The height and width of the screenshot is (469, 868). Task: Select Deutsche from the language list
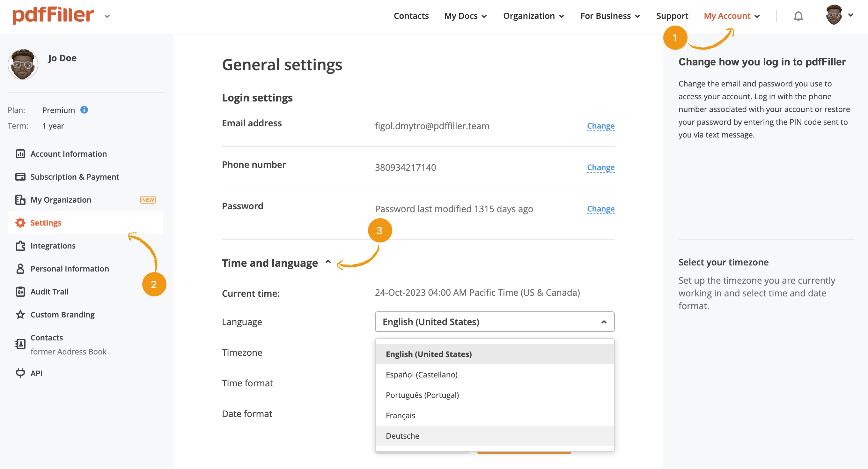tap(402, 435)
